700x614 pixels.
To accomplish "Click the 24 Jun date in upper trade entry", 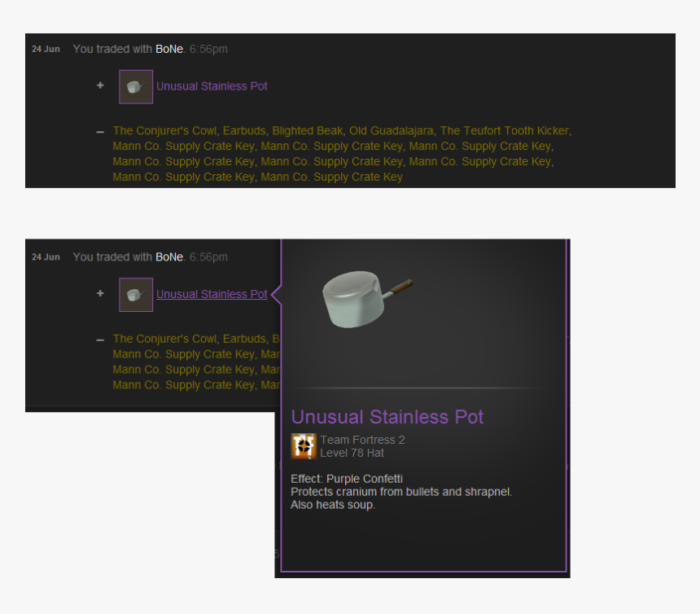I will [46, 49].
